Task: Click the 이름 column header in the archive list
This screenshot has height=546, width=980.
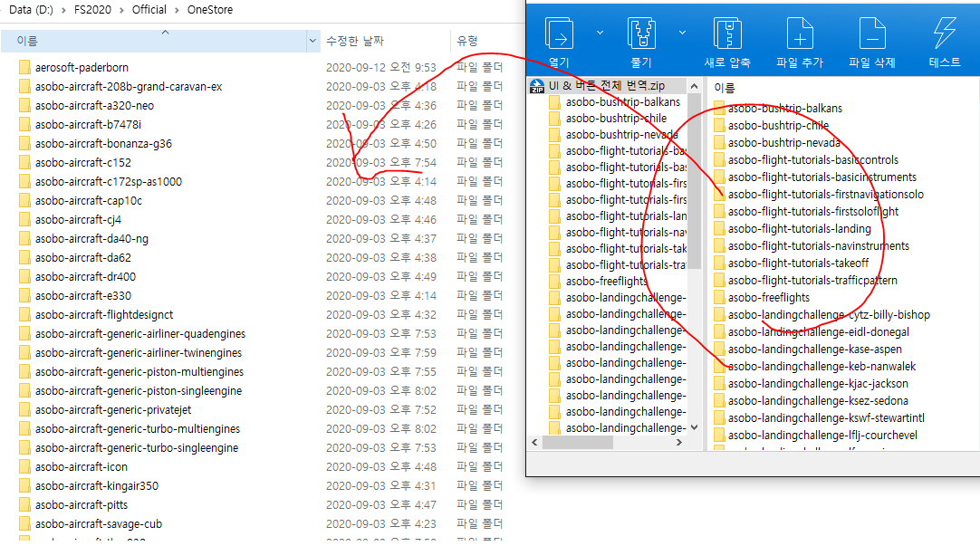Action: pyautogui.click(x=725, y=88)
